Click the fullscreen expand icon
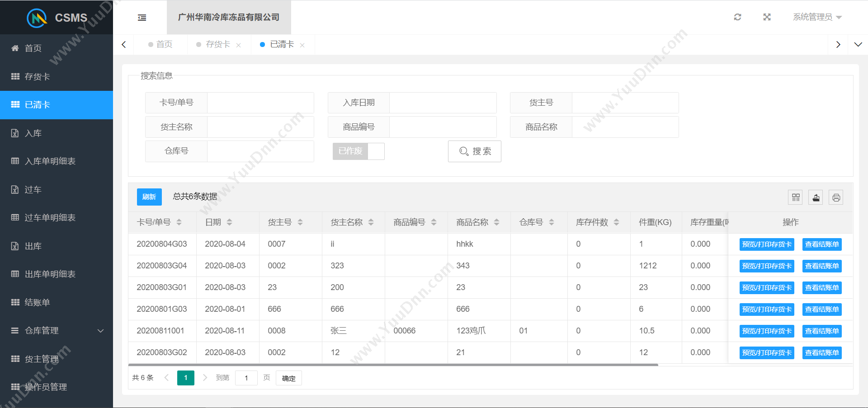This screenshot has width=868, height=408. pyautogui.click(x=767, y=17)
